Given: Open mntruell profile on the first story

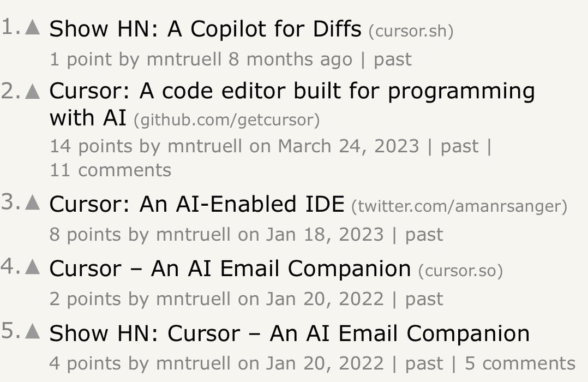Looking at the screenshot, I should 184,59.
